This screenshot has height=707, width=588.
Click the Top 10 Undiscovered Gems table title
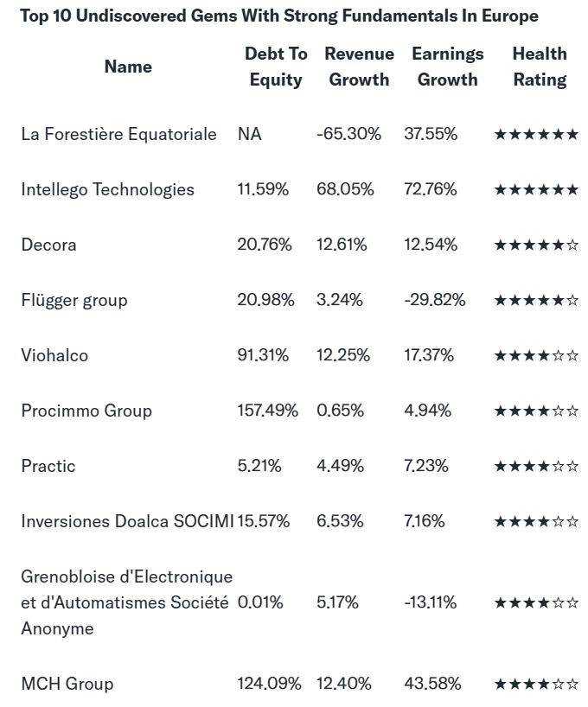pyautogui.click(x=279, y=16)
